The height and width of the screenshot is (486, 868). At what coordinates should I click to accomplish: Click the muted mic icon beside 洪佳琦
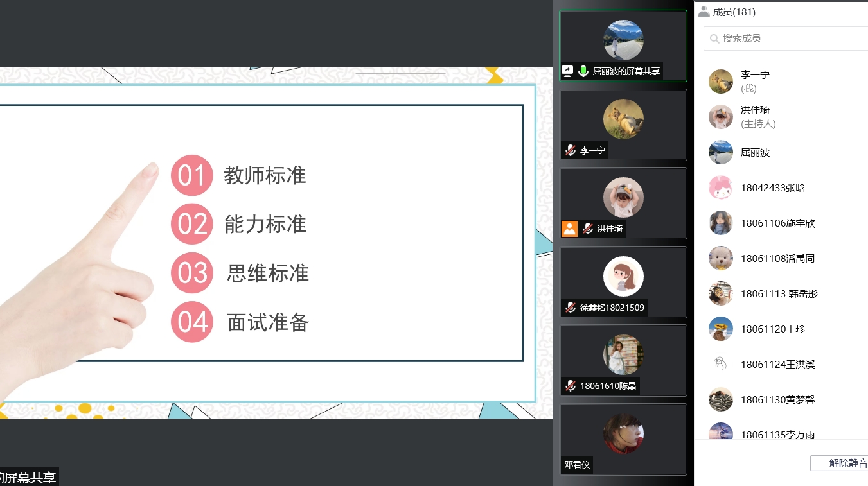tap(587, 229)
